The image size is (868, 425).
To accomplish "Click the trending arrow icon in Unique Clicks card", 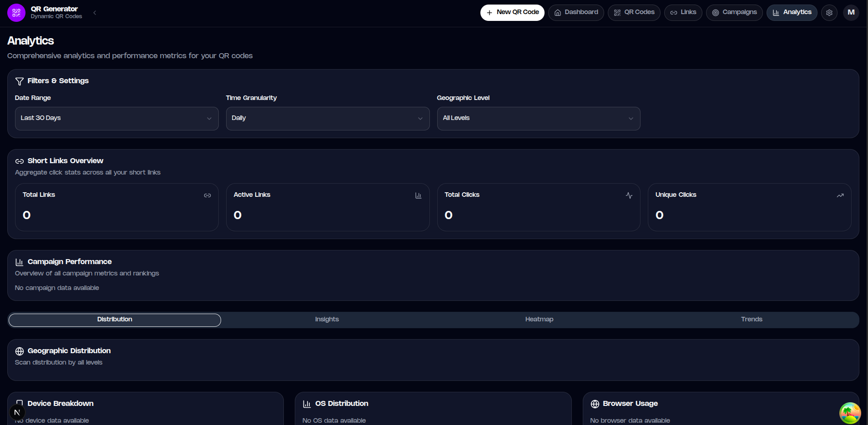I will (840, 195).
